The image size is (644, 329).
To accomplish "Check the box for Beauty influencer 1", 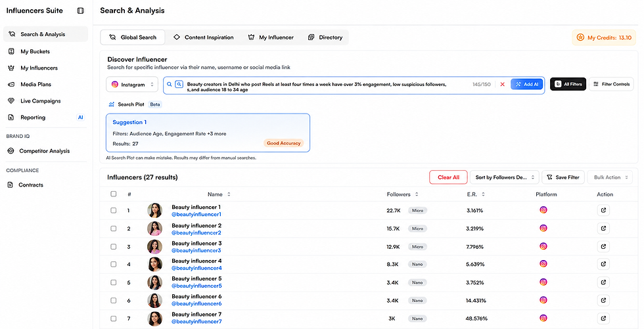I will pos(113,210).
